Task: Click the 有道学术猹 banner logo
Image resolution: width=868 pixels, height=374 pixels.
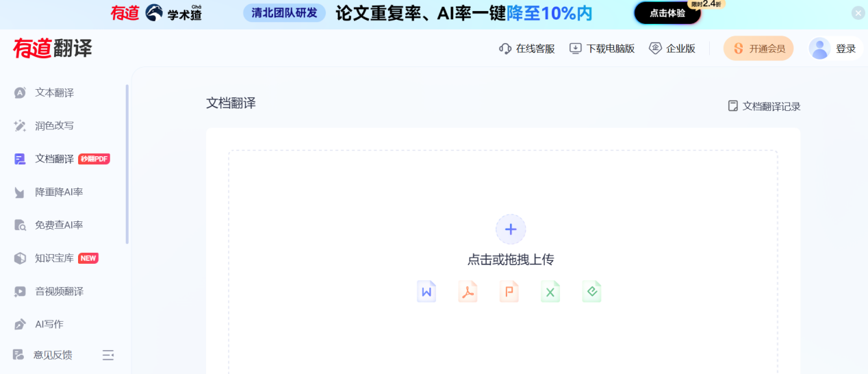Action: (156, 13)
